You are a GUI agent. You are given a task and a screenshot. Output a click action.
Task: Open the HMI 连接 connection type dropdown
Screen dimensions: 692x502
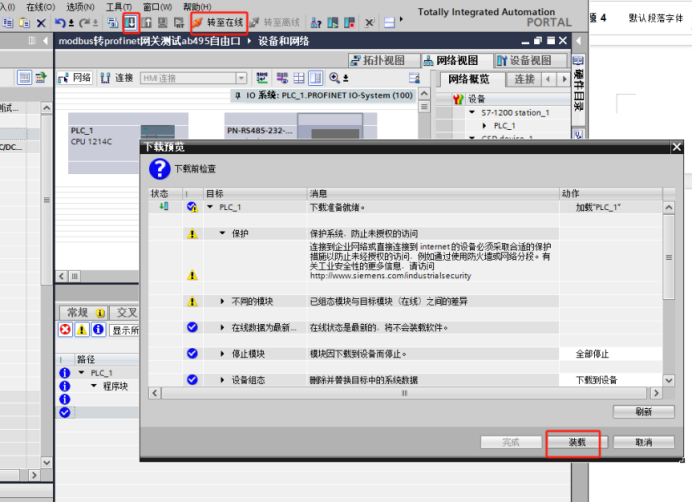click(x=241, y=78)
